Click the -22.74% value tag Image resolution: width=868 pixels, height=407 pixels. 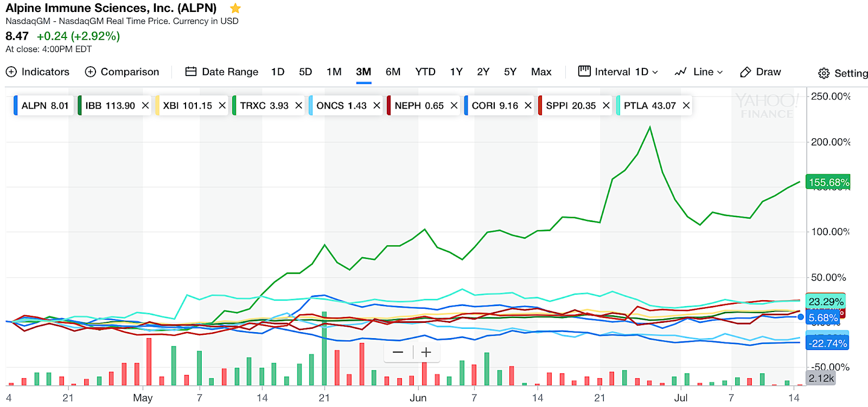[827, 344]
